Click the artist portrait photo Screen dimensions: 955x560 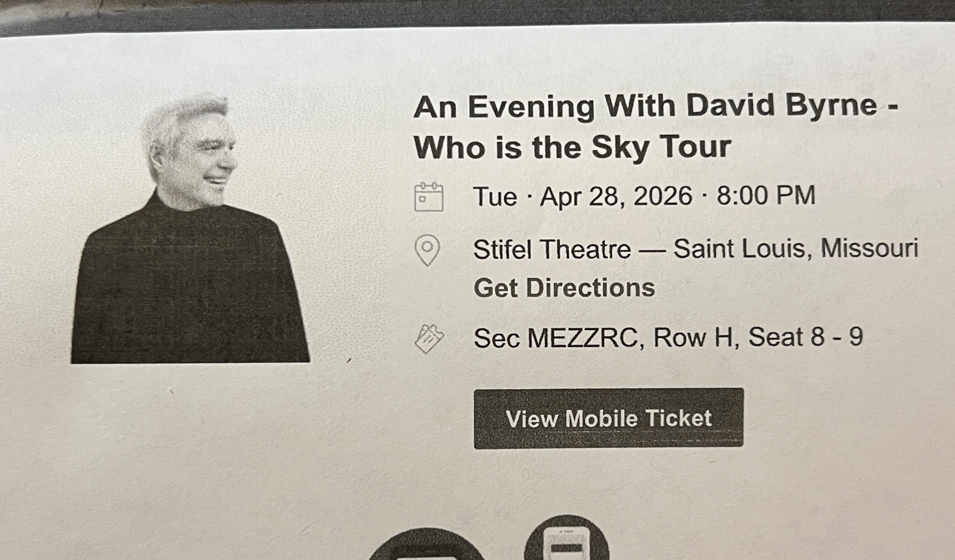[190, 228]
